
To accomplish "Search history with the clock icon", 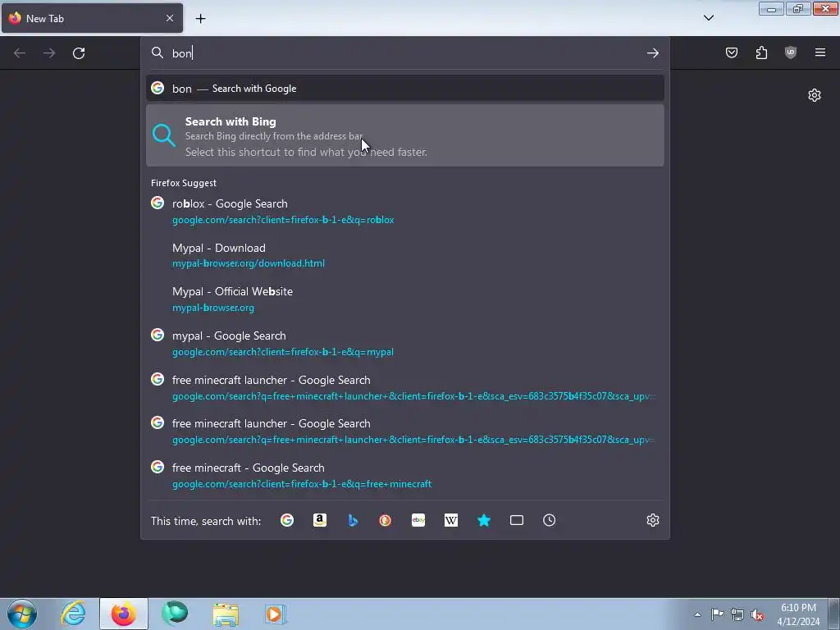I will [x=549, y=520].
